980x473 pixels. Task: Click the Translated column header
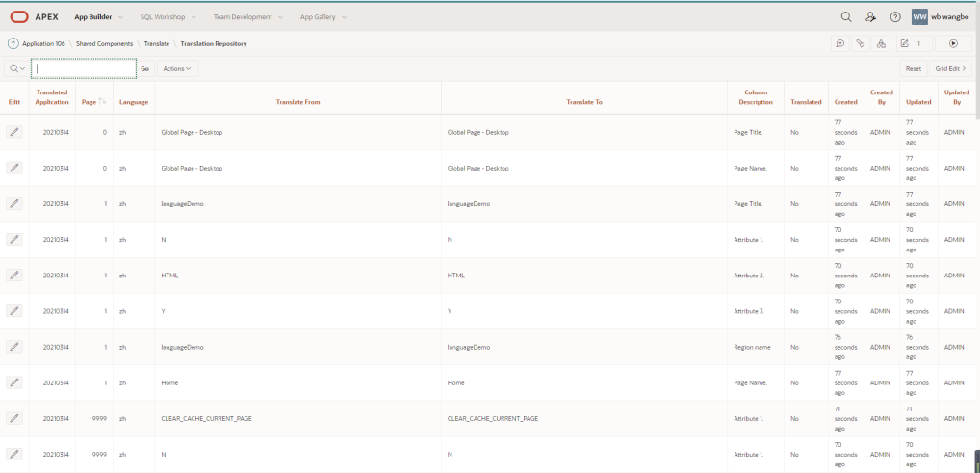pyautogui.click(x=806, y=102)
